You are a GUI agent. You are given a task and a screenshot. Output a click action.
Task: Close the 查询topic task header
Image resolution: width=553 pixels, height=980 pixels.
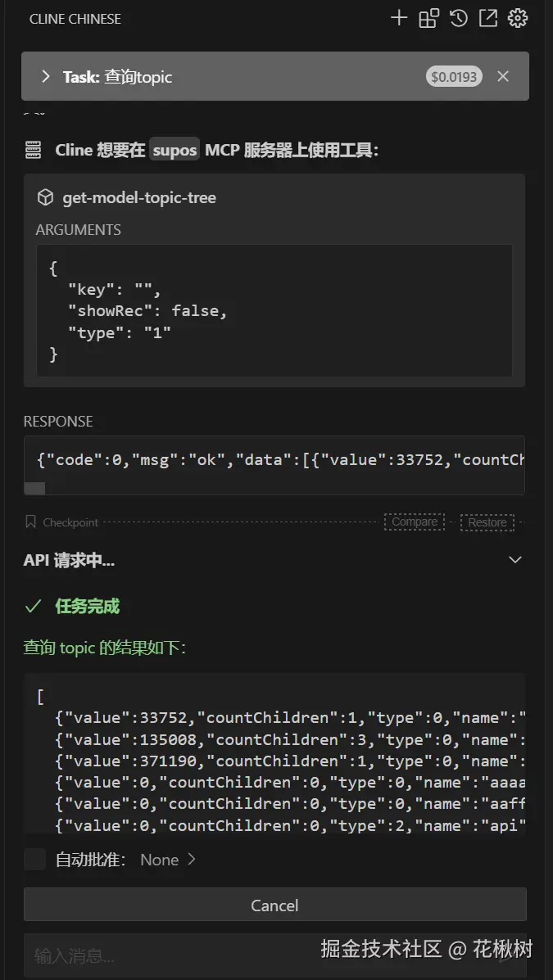(x=503, y=76)
